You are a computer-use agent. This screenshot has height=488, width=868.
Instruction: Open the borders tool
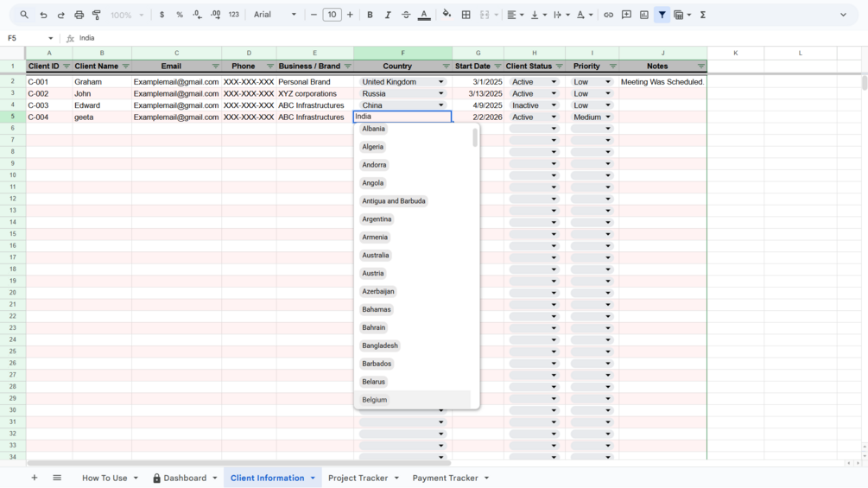pyautogui.click(x=466, y=15)
